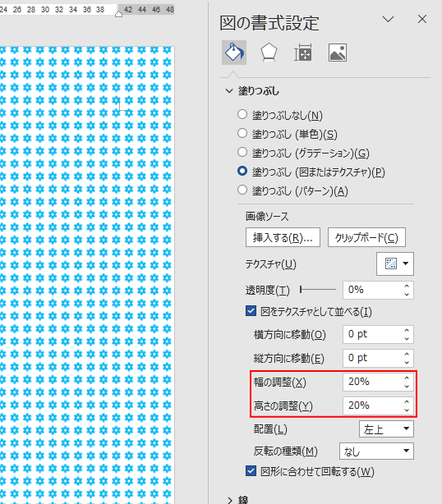The width and height of the screenshot is (442, 504).
Task: Open the Fill & Line paint bucket tab
Action: point(234,53)
